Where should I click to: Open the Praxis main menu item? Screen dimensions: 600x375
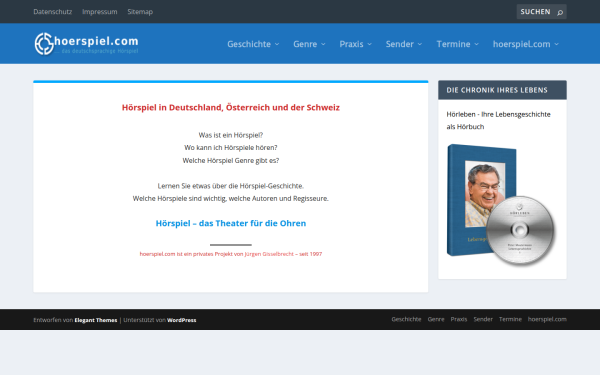pos(351,44)
